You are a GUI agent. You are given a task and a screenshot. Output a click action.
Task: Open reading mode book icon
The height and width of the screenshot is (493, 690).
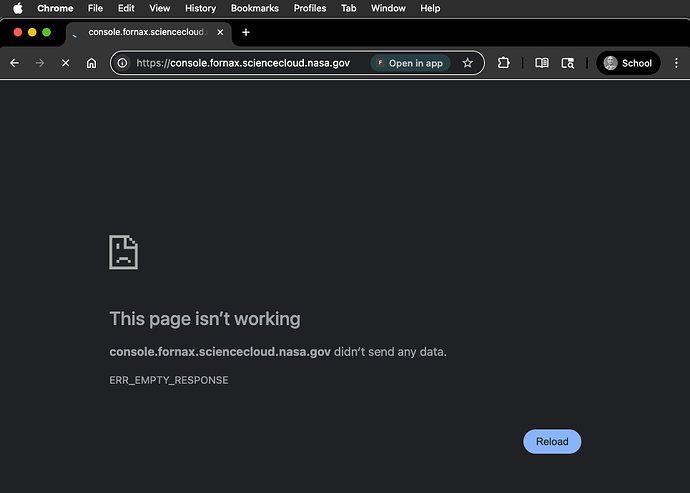pos(541,63)
